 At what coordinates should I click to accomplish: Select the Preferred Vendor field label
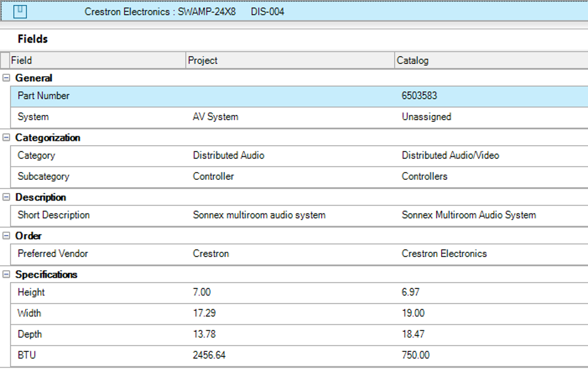click(53, 254)
